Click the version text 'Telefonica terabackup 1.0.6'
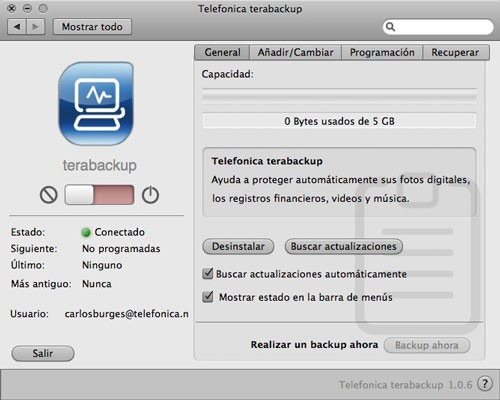 [x=406, y=385]
